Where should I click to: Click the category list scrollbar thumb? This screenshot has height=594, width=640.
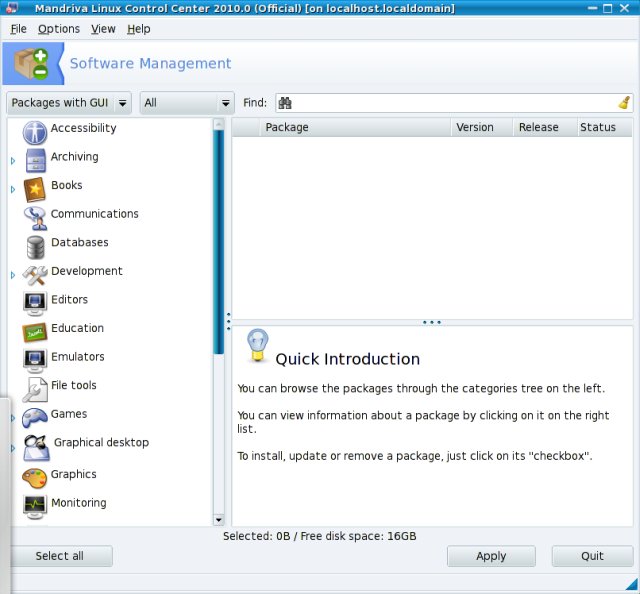[x=219, y=242]
